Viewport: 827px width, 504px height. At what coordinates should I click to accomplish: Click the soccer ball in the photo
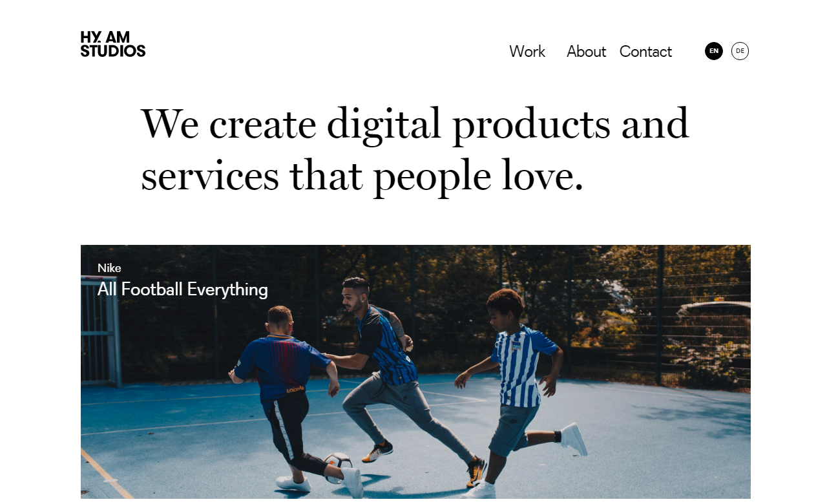(338, 467)
